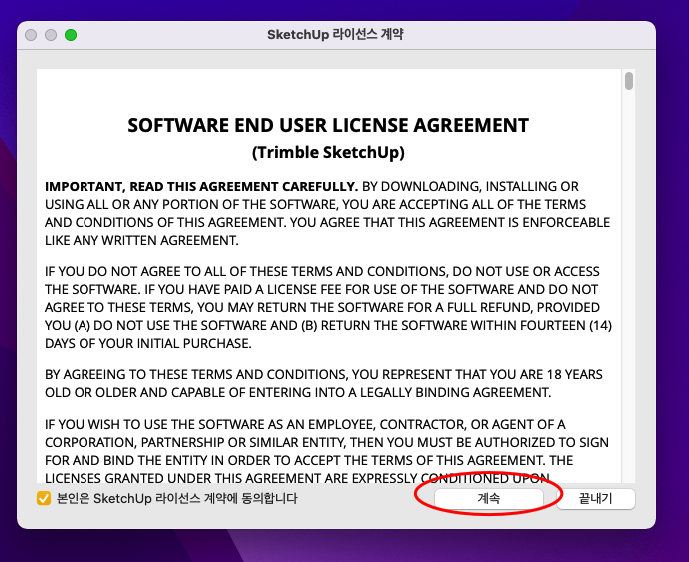Click the bold IMPORTANT, READ THIS AGREEMENT CAREFULLY text
689x562 pixels.
pos(202,186)
